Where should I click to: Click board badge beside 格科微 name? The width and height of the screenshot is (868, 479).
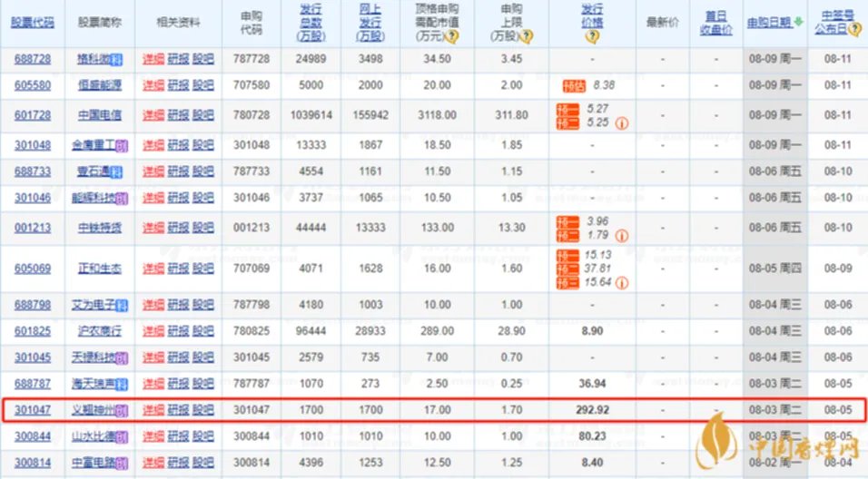click(x=116, y=60)
